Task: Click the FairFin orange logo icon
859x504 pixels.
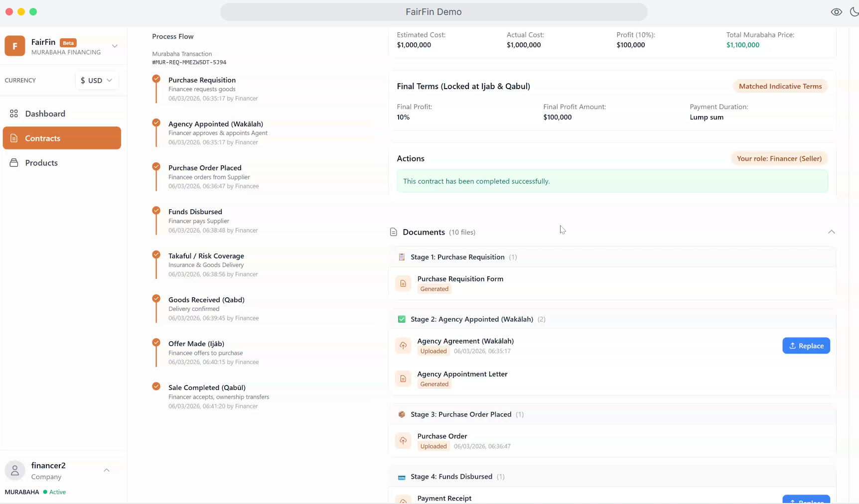Action: click(x=15, y=46)
